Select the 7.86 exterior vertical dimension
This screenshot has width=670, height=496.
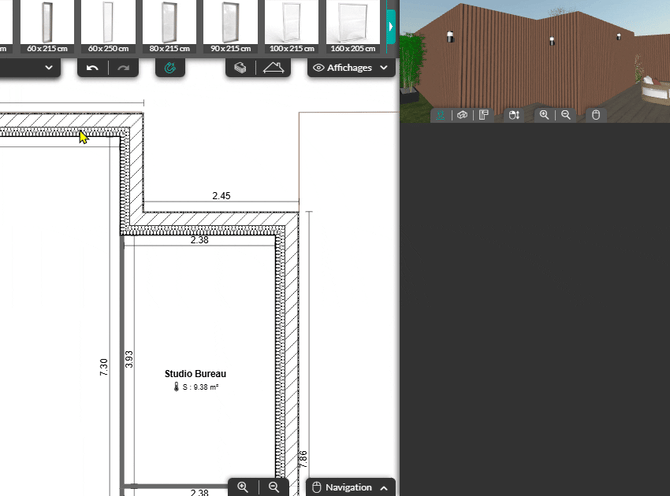tap(303, 459)
